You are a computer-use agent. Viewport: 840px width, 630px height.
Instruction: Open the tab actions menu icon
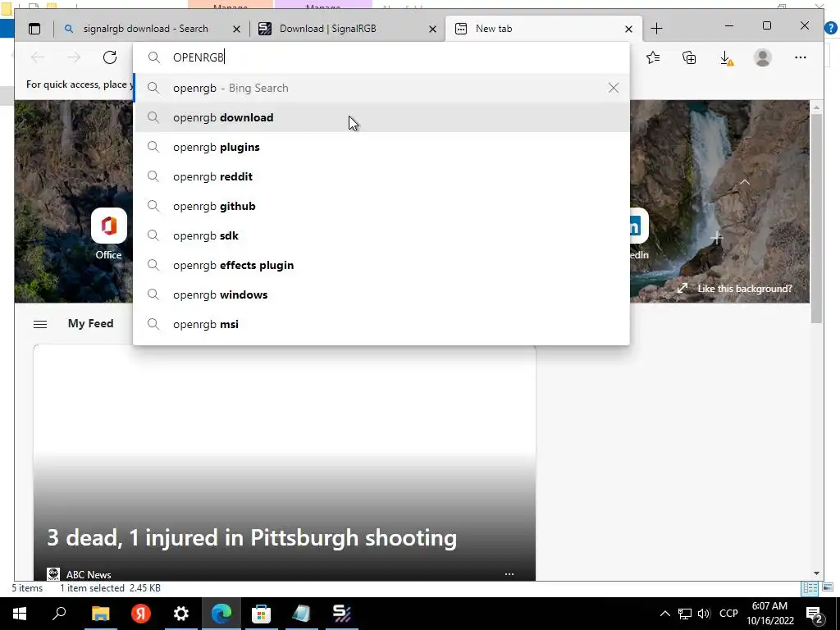34,29
